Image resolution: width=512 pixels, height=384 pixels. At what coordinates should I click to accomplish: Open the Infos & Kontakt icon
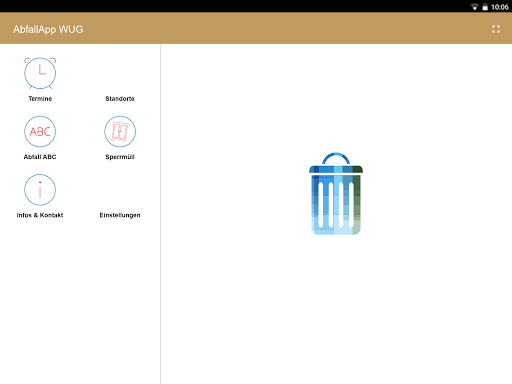[40, 190]
